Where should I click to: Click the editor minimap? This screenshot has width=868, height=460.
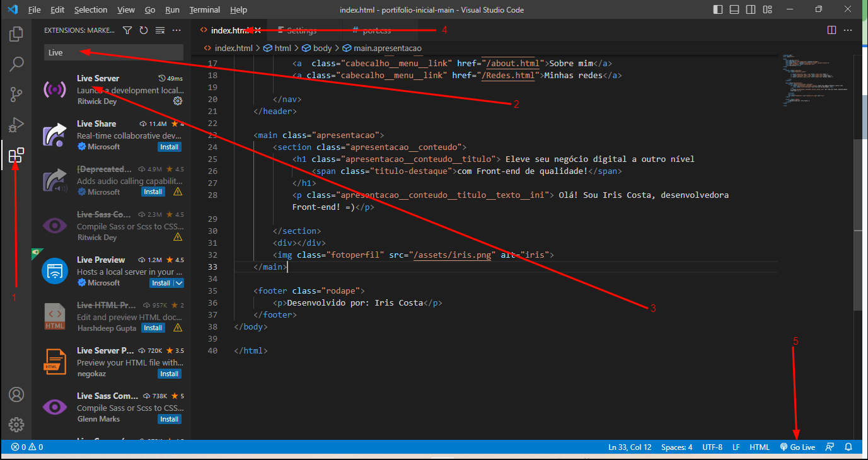[x=814, y=82]
